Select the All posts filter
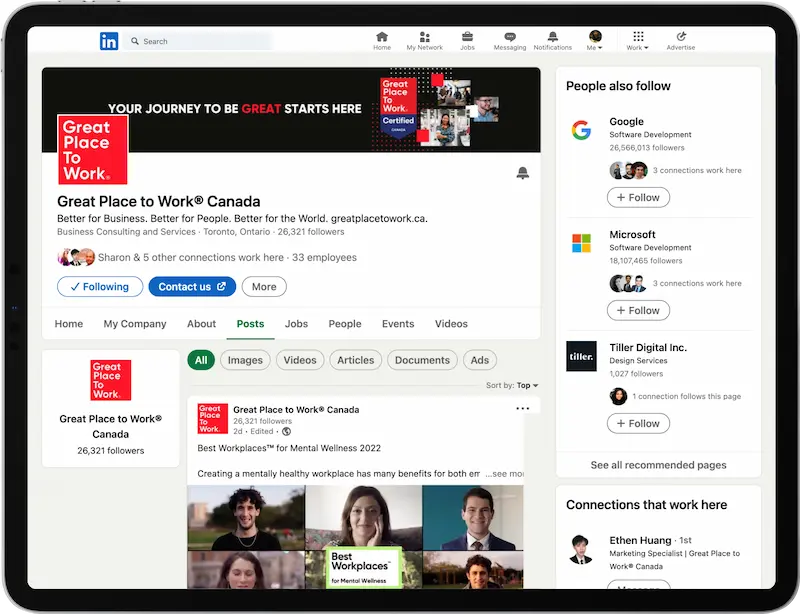Image resolution: width=800 pixels, height=614 pixels. [x=201, y=360]
